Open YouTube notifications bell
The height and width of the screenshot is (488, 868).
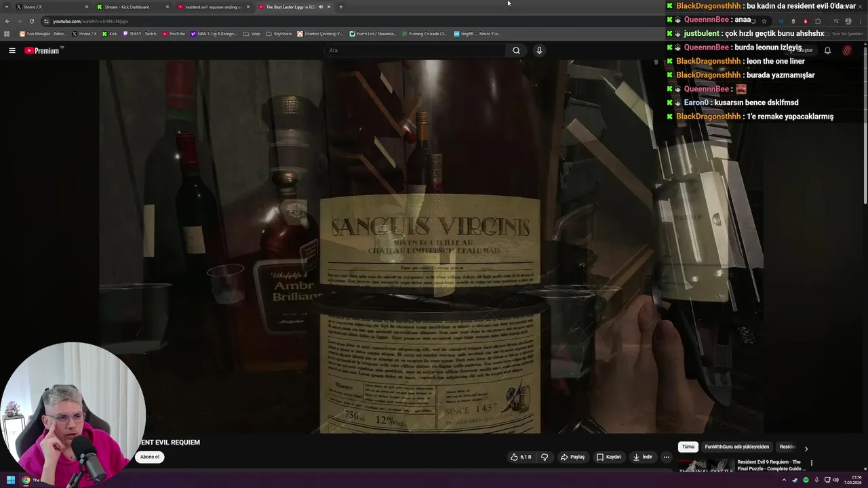(827, 50)
